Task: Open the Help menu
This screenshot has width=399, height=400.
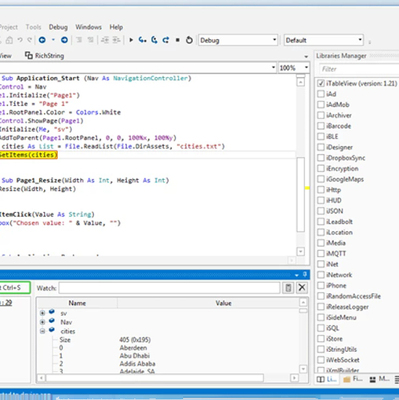Action: pyautogui.click(x=116, y=27)
